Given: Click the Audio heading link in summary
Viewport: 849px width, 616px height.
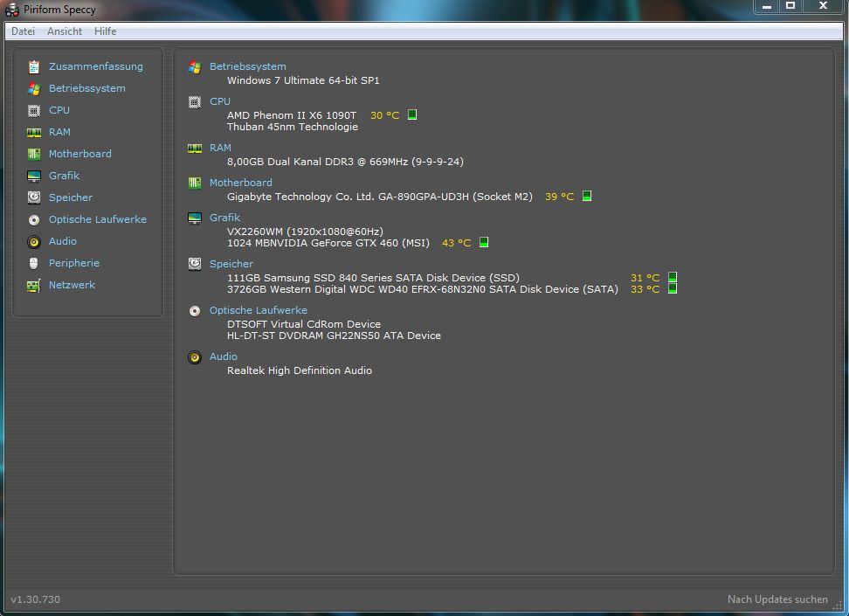Looking at the screenshot, I should [224, 357].
